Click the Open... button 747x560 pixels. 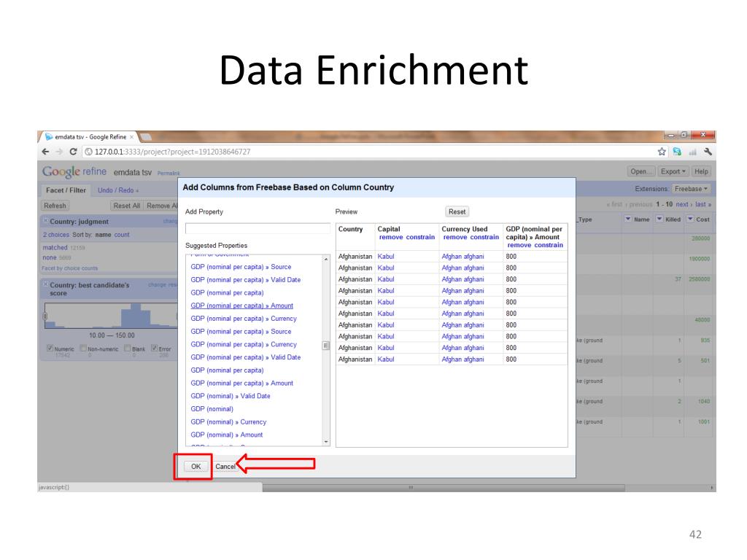641,171
